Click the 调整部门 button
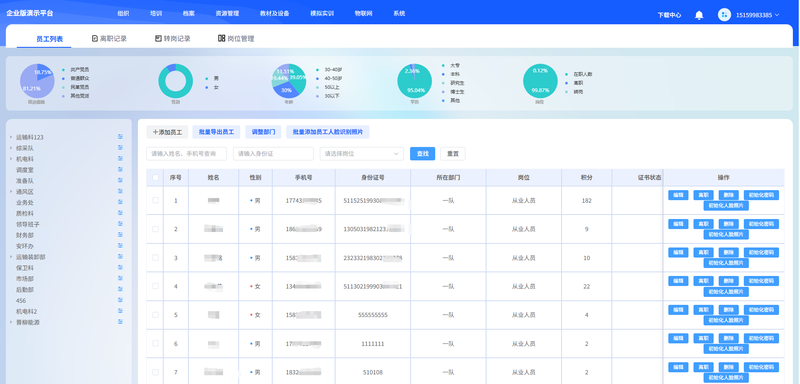 tap(263, 132)
